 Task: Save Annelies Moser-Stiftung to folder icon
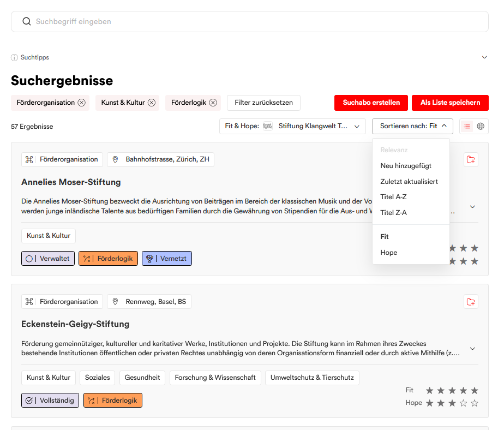[x=471, y=159]
